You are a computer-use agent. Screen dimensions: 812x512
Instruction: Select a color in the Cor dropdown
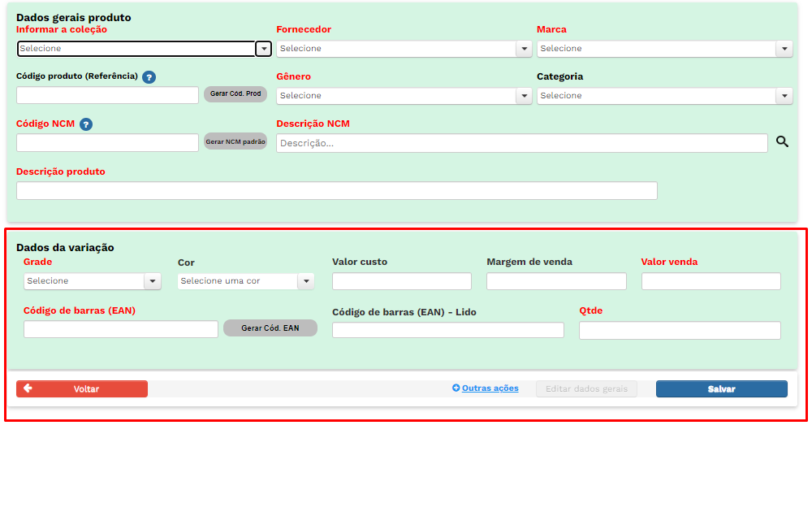245,281
